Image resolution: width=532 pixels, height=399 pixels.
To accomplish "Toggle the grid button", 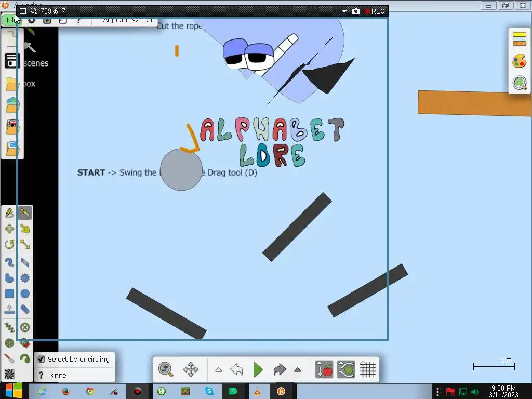I will click(x=368, y=369).
